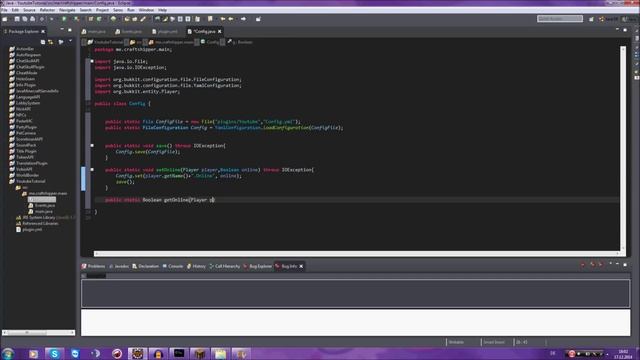Click the New file toolbar icon
Image resolution: width=640 pixels, height=360 pixels.
point(5,19)
